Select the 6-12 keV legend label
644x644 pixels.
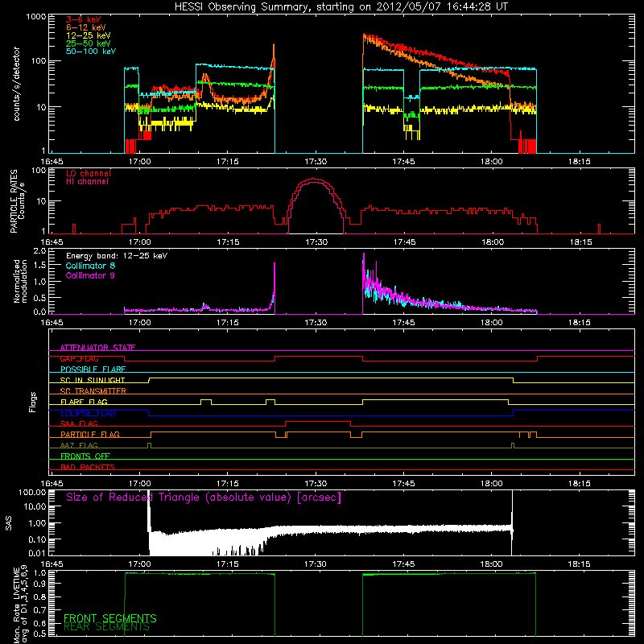(x=86, y=27)
